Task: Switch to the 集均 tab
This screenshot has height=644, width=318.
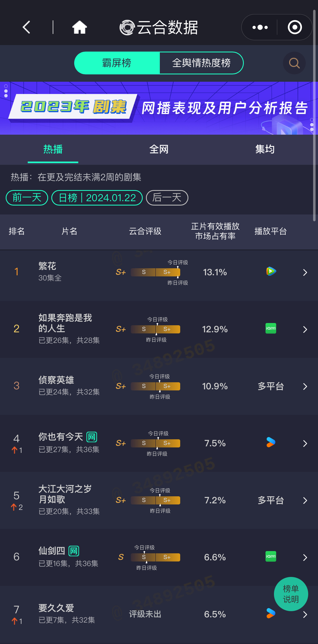Action: [x=265, y=149]
